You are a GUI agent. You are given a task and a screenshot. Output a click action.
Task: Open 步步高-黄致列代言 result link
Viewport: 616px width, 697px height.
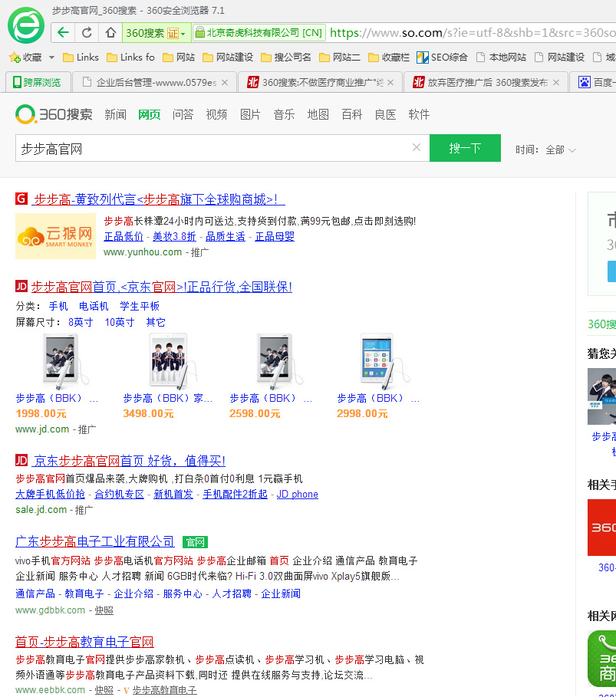[x=158, y=199]
